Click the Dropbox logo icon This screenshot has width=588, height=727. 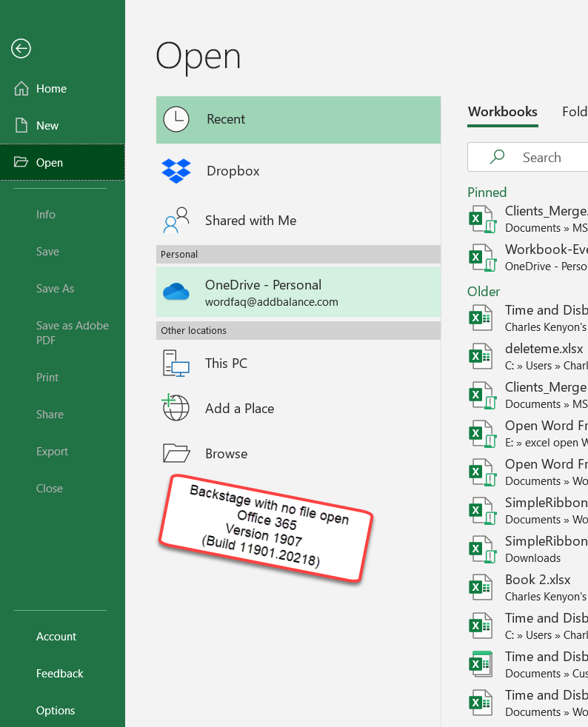coord(176,170)
